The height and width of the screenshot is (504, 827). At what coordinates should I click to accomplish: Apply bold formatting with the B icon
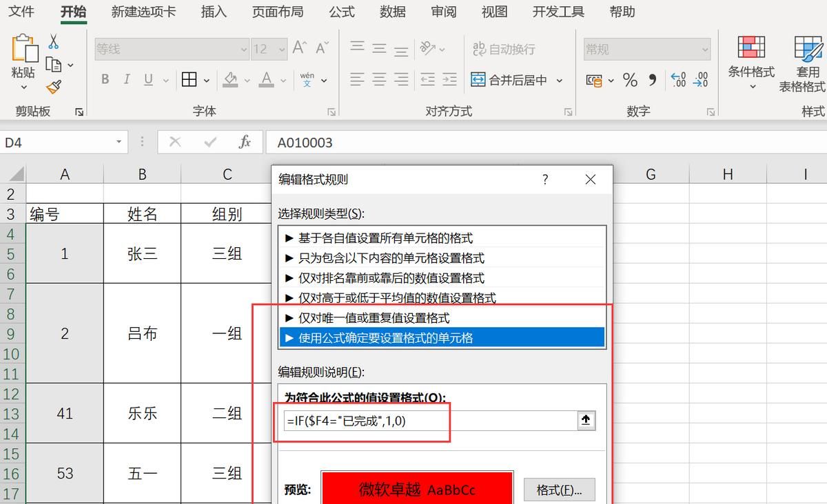[x=105, y=79]
